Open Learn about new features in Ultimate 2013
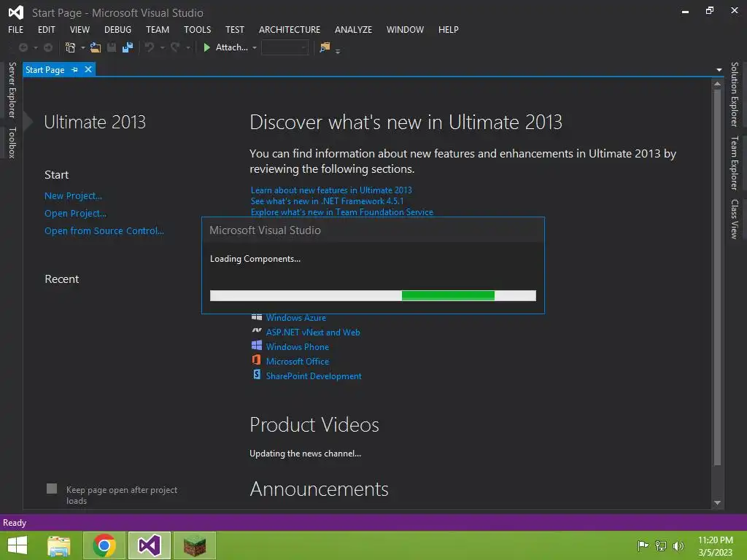The width and height of the screenshot is (747, 560). click(x=331, y=190)
